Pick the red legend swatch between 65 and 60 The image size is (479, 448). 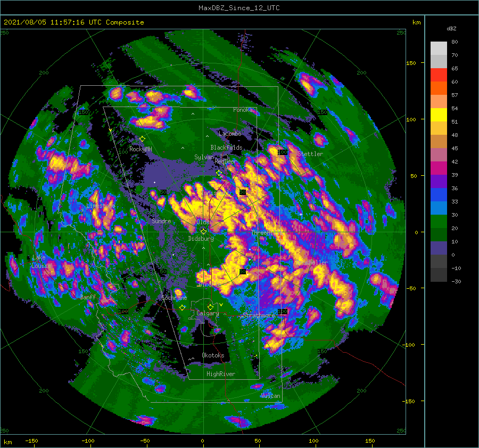[x=439, y=75]
